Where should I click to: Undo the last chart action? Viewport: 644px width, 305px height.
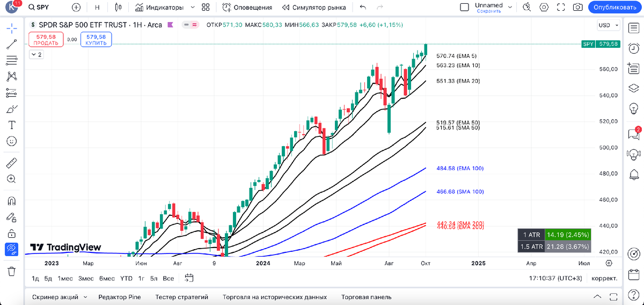pyautogui.click(x=363, y=8)
